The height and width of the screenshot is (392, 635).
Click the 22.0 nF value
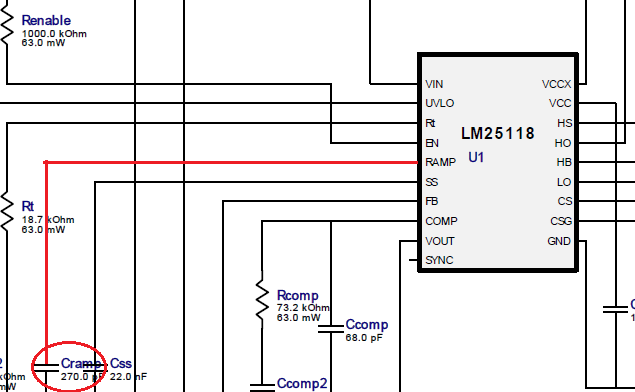tap(128, 377)
